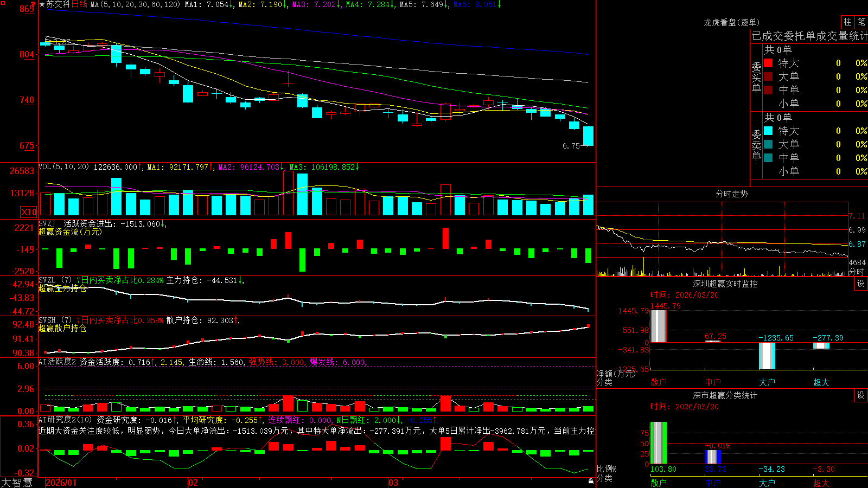Click the 2026/01 date marker on timeline
Screen dimensions: 868x488
coord(61,483)
